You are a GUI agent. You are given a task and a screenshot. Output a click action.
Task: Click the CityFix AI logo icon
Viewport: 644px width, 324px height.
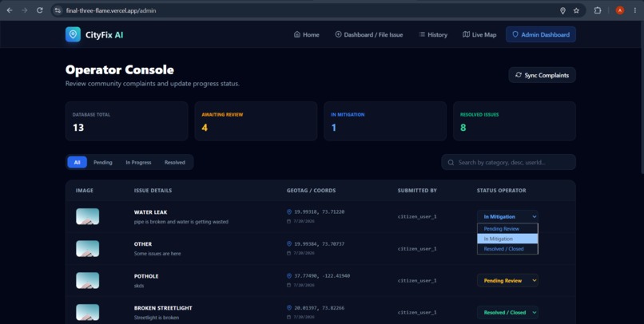[73, 34]
